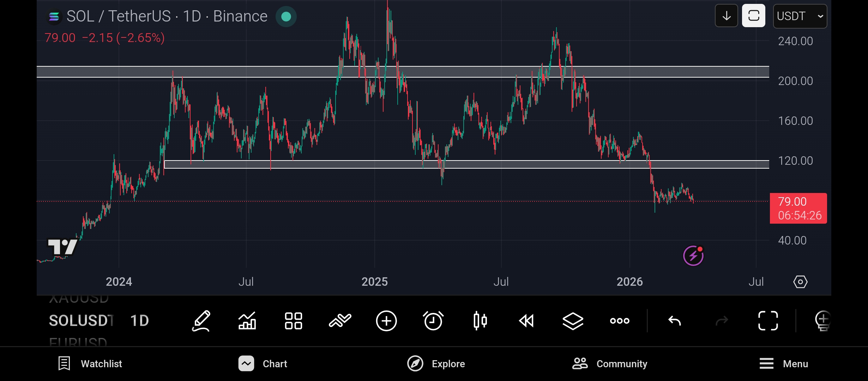Image resolution: width=868 pixels, height=381 pixels.
Task: Click the 2024 time axis label
Action: tap(119, 282)
